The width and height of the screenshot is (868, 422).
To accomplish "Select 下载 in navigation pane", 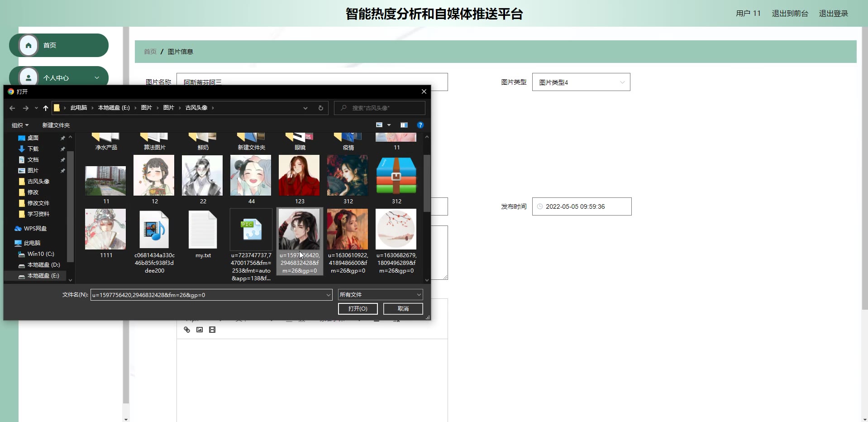I will pyautogui.click(x=33, y=149).
